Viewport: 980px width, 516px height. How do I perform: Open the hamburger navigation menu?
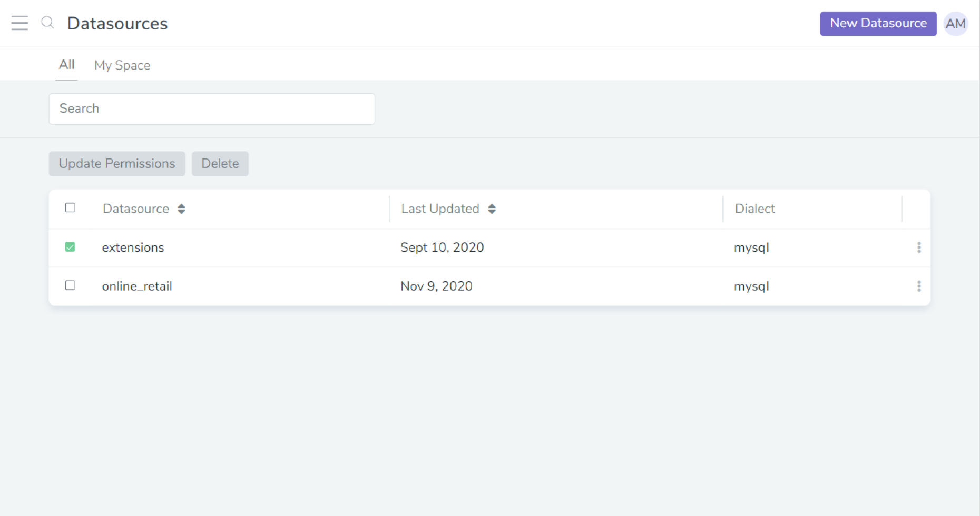(19, 23)
